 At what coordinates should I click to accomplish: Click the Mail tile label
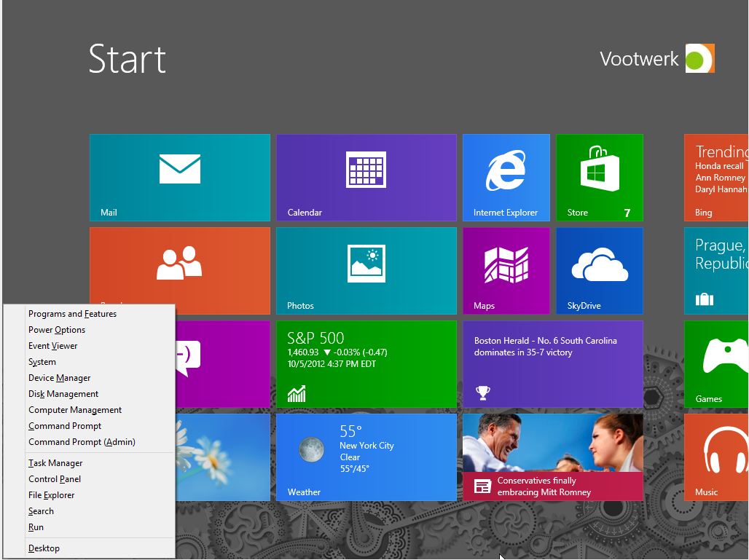click(x=109, y=213)
